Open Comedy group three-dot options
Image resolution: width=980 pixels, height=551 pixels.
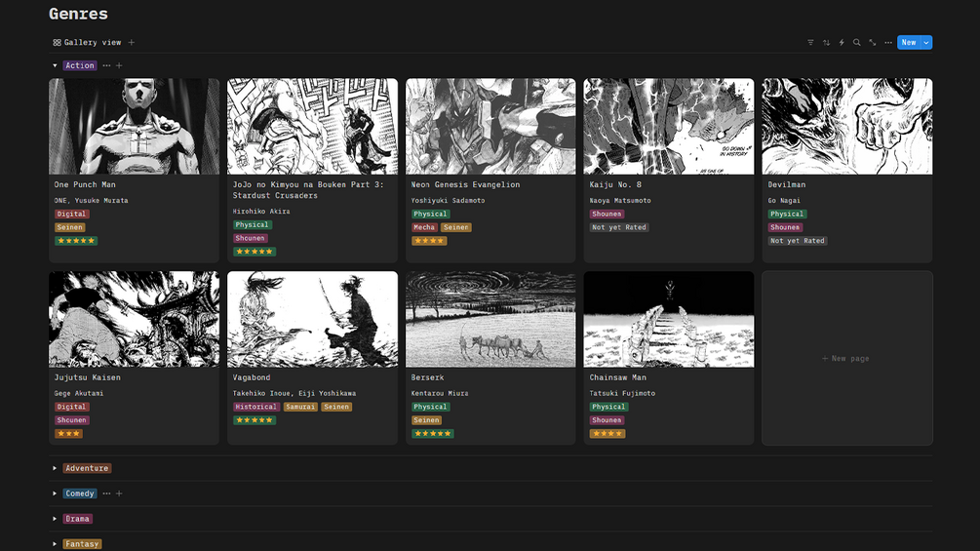[x=107, y=493]
